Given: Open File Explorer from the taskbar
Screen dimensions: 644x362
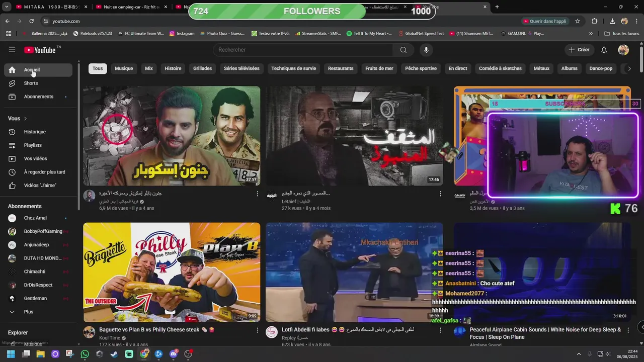Looking at the screenshot, I should point(40,354).
